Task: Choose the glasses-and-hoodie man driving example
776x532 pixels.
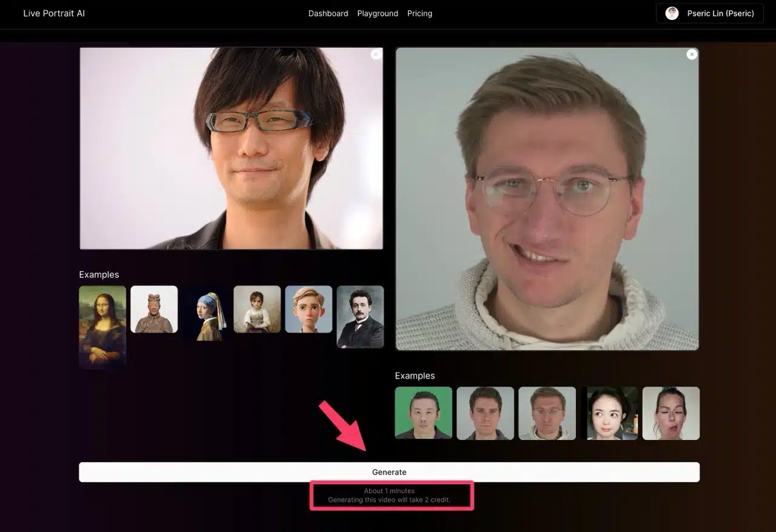Action: tap(547, 413)
